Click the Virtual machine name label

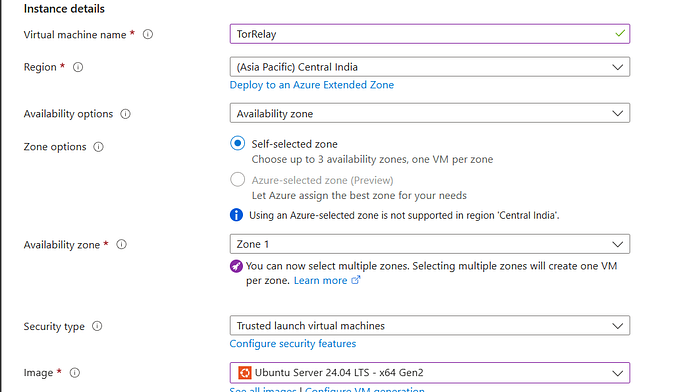pos(75,35)
